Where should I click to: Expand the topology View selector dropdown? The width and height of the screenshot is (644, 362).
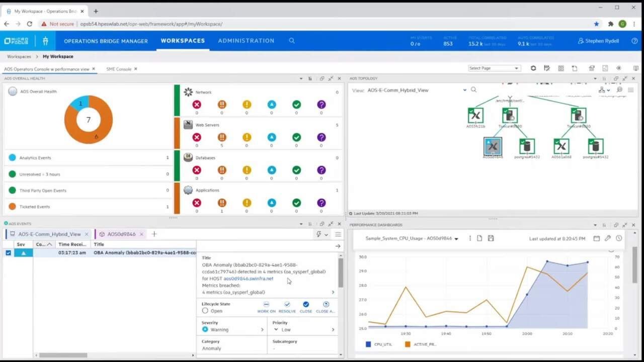(x=464, y=90)
